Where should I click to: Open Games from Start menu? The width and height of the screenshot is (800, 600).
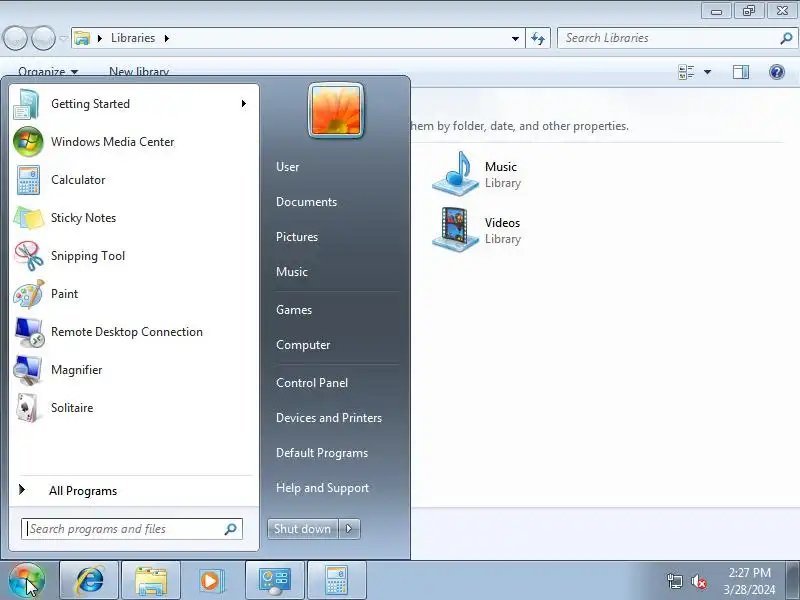coord(294,310)
